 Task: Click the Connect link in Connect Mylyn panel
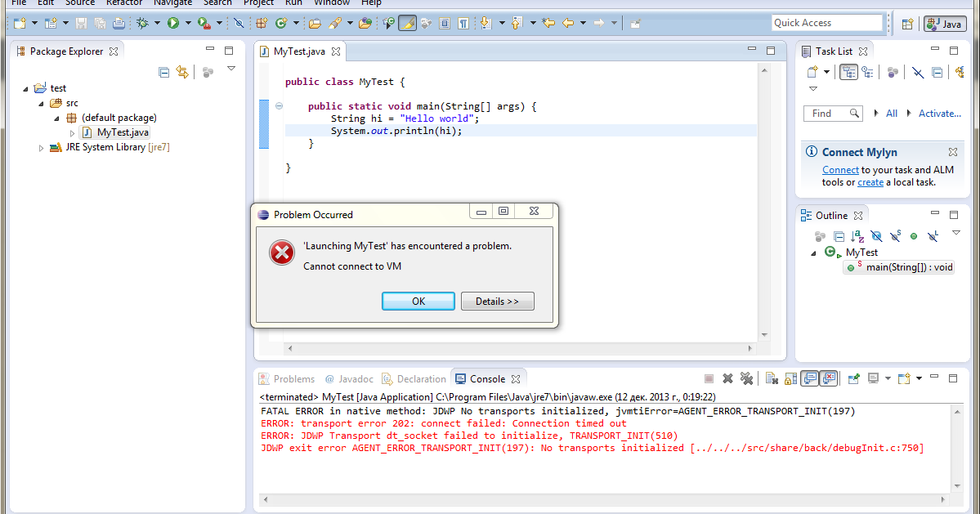840,170
